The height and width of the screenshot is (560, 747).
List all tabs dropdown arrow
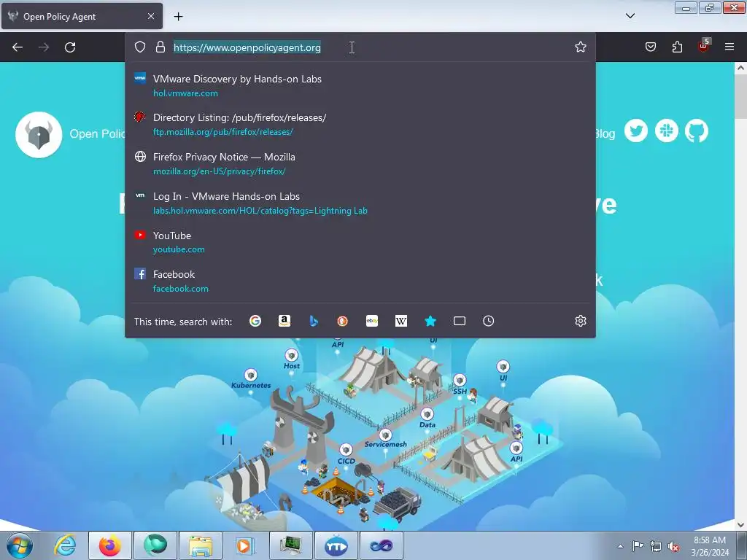tap(630, 16)
